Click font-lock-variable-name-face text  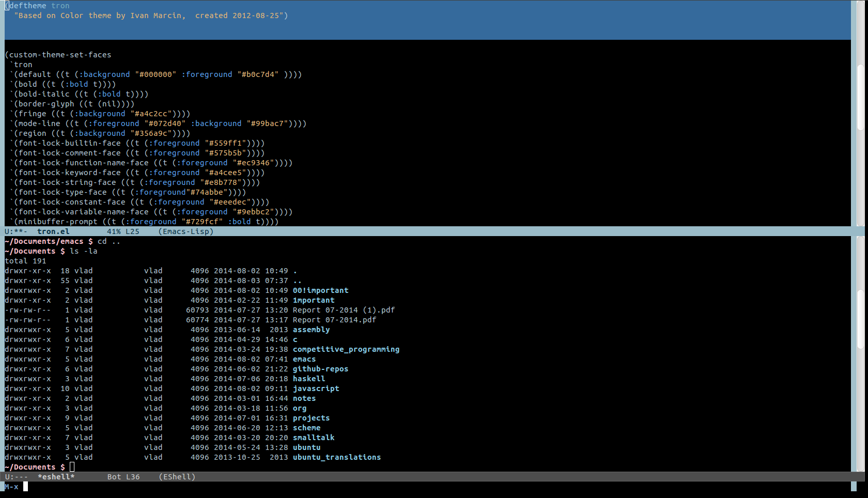point(84,212)
